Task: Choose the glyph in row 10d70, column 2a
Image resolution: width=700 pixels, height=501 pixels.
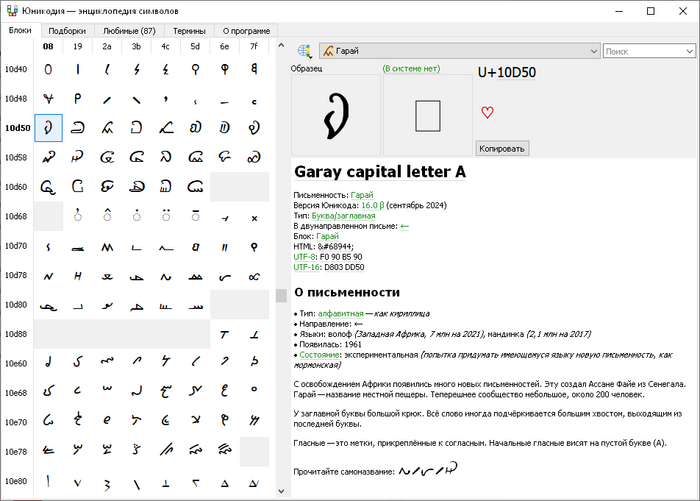Action: pos(107,245)
